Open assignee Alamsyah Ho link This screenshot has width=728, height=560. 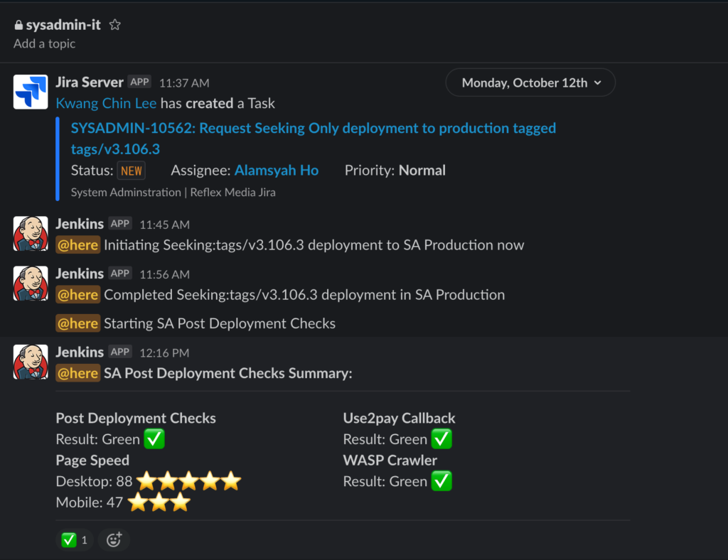(x=277, y=171)
